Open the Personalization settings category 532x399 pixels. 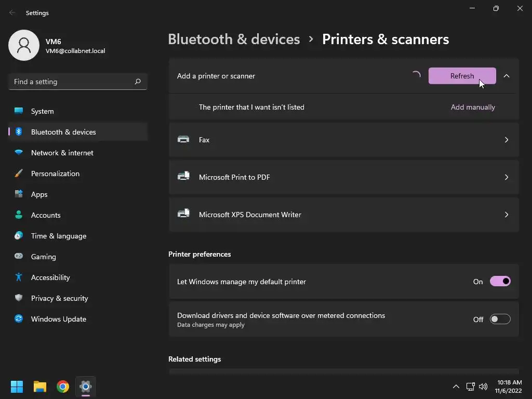pyautogui.click(x=55, y=174)
